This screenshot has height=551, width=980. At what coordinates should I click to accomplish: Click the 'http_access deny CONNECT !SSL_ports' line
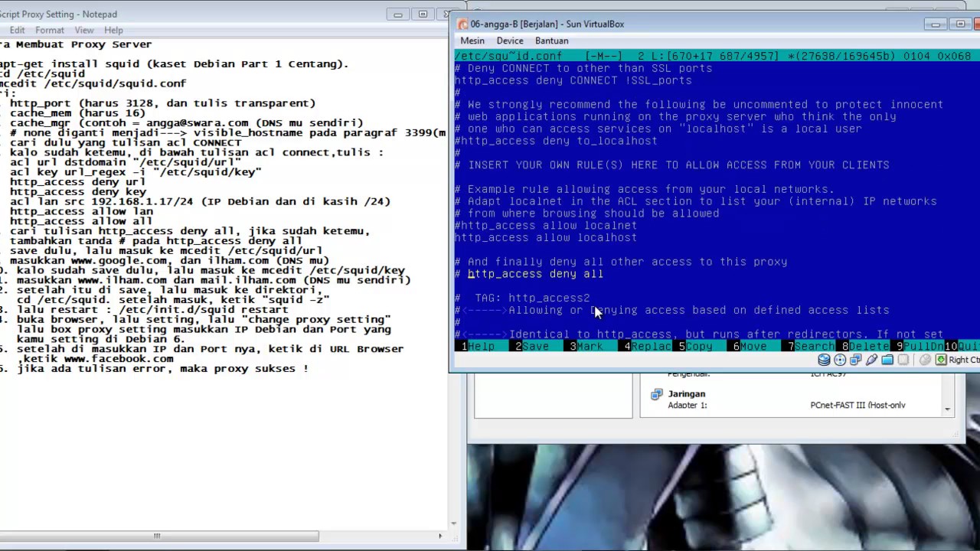573,80
